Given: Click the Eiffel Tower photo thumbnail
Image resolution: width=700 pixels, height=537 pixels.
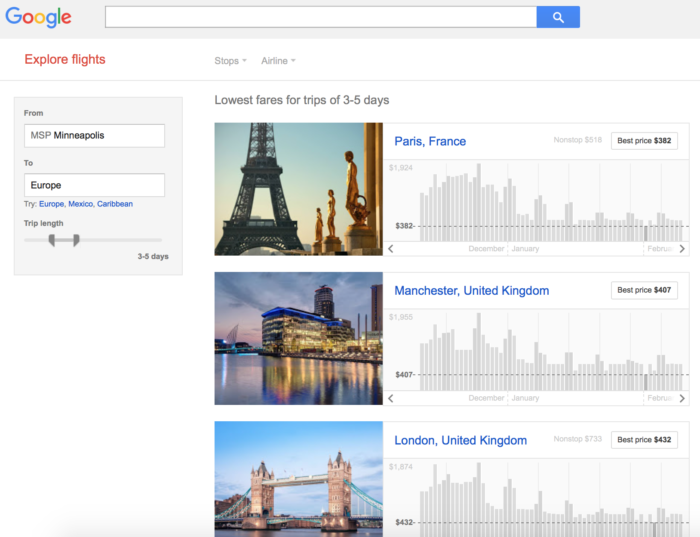Looking at the screenshot, I should tap(298, 189).
